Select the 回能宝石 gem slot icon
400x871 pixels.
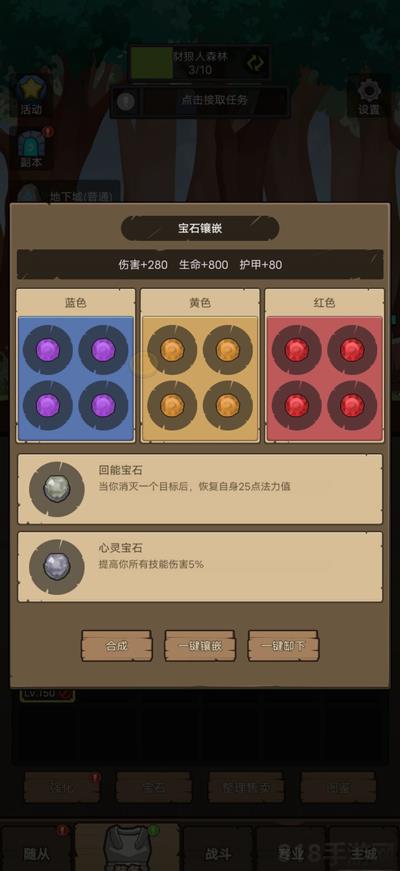click(x=57, y=489)
